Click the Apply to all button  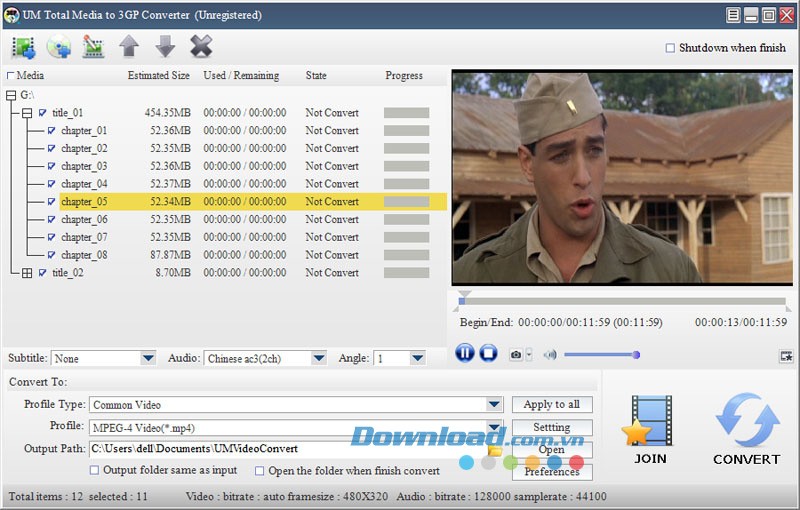click(552, 404)
